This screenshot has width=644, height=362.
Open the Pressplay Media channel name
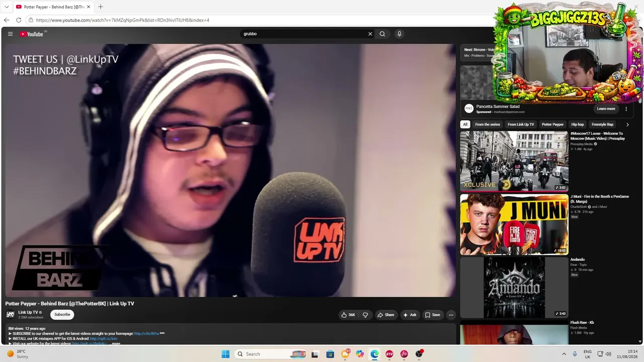point(581,144)
